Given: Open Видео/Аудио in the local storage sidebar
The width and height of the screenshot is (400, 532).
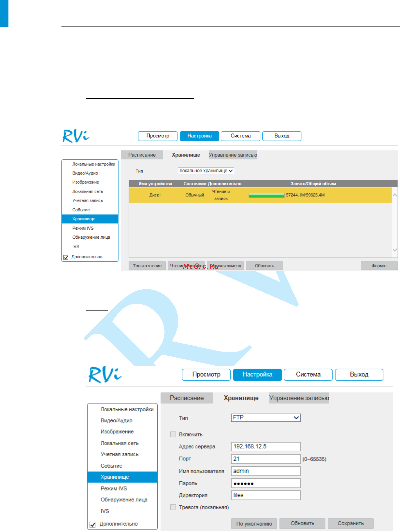Looking at the screenshot, I should (x=85, y=173).
